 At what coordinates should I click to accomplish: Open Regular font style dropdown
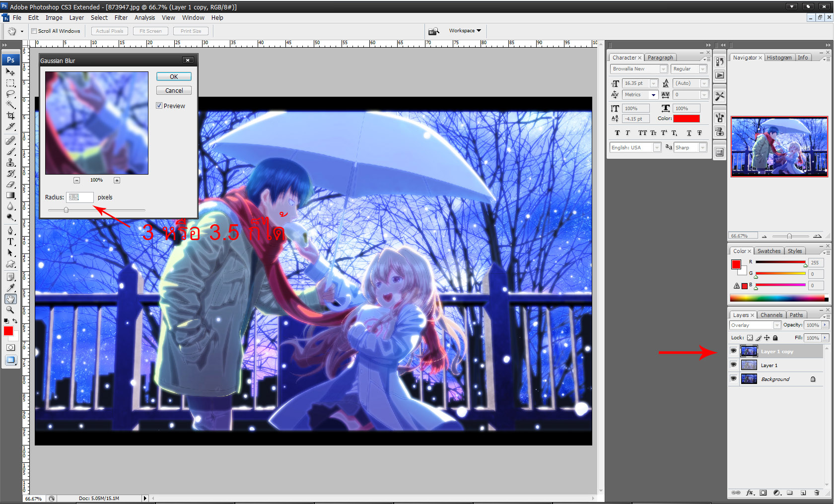[x=702, y=69]
